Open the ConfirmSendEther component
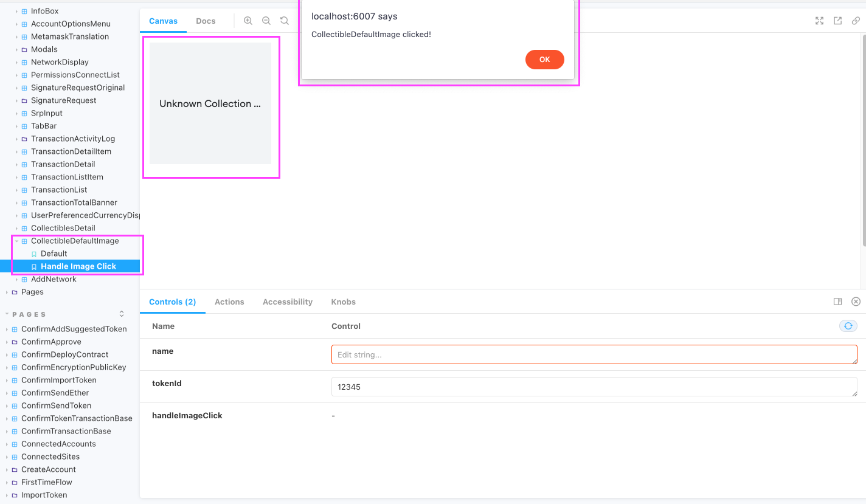866x504 pixels. [x=55, y=393]
